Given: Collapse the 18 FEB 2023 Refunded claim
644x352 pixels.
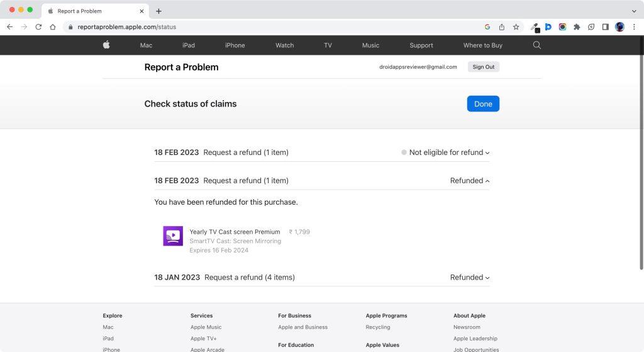Looking at the screenshot, I should tap(469, 181).
